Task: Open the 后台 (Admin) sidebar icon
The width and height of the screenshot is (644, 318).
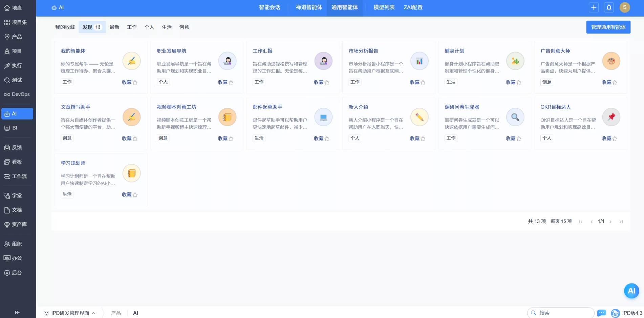Action: [14, 272]
